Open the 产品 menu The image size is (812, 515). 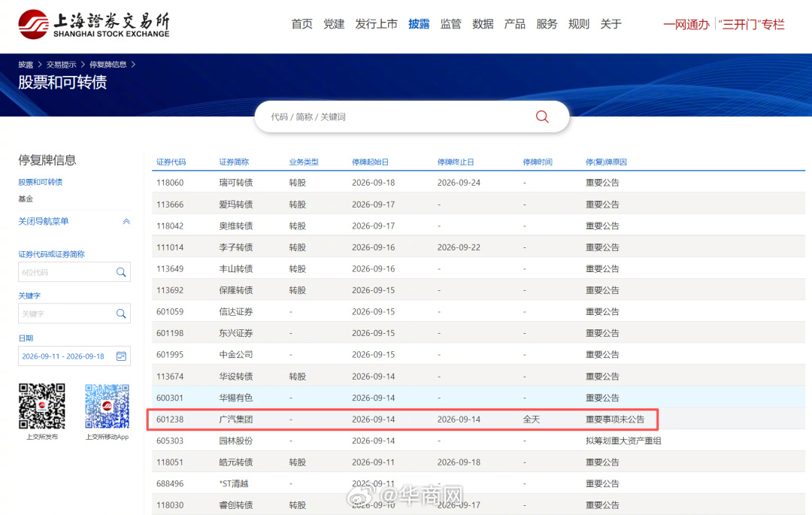(515, 24)
